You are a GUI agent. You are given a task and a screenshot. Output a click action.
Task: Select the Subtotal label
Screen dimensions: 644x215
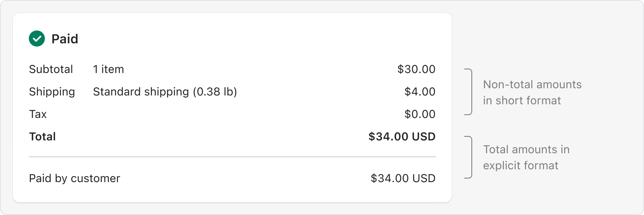(x=51, y=69)
